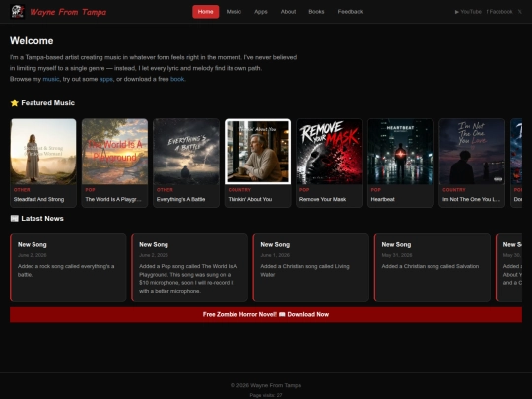Image resolution: width=532 pixels, height=399 pixels.
Task: Select the Home nav tab
Action: click(x=205, y=12)
